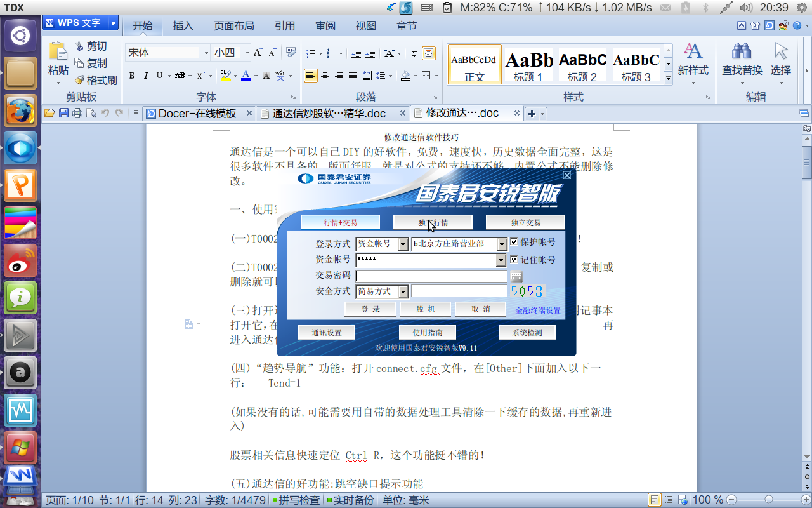This screenshot has width=812, height=508.
Task: Toggle 拼写检查 spell check in status bar
Action: pyautogui.click(x=296, y=500)
